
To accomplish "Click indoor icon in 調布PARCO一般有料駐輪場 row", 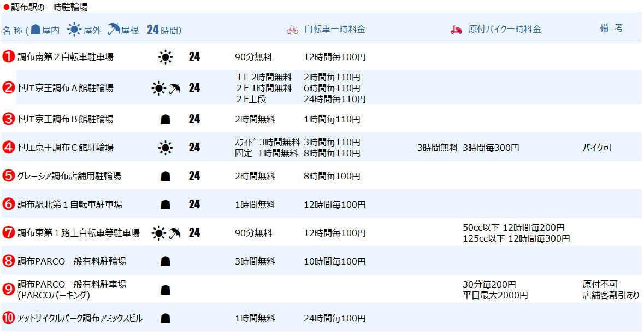I will tap(165, 261).
